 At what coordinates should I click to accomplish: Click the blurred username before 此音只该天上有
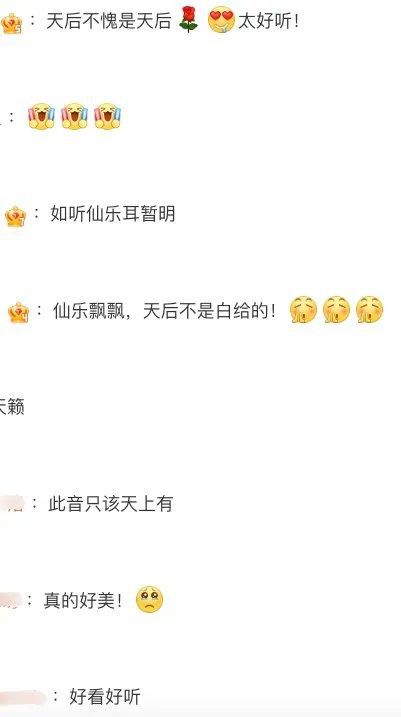(x=12, y=503)
